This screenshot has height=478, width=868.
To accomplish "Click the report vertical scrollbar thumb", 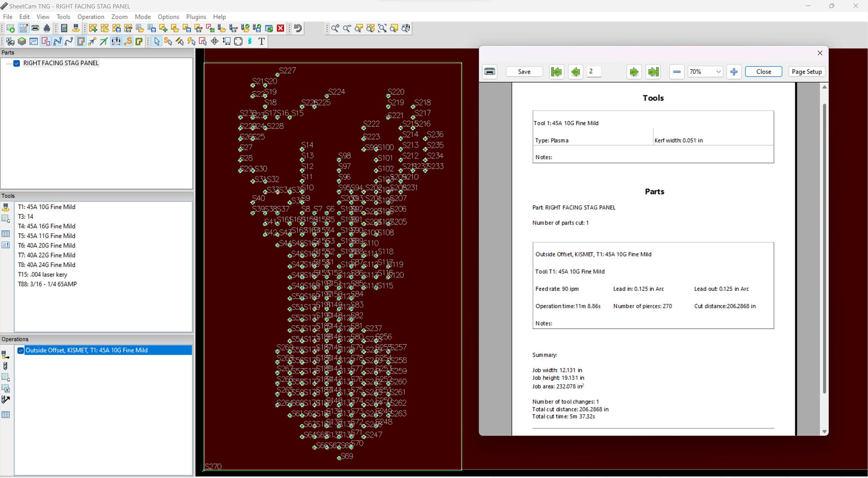I will click(x=824, y=248).
